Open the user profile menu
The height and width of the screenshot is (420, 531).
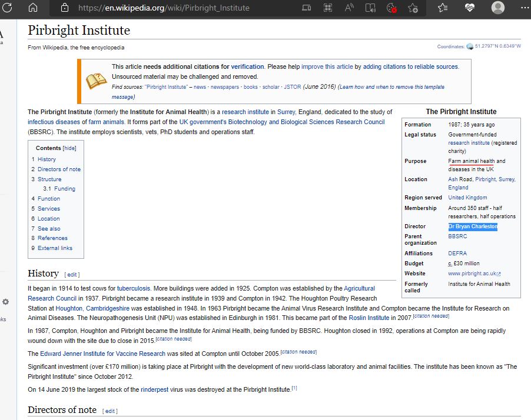(498, 8)
